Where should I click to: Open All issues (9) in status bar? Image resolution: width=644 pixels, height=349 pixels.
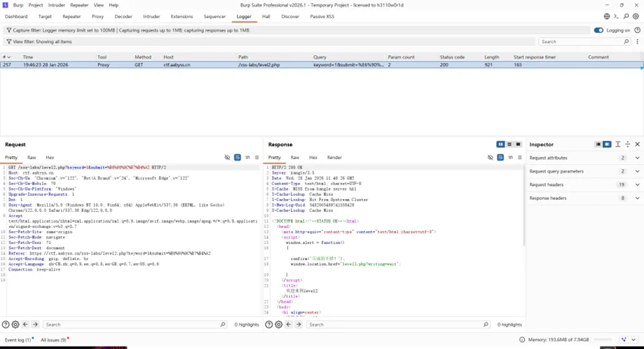pos(53,340)
